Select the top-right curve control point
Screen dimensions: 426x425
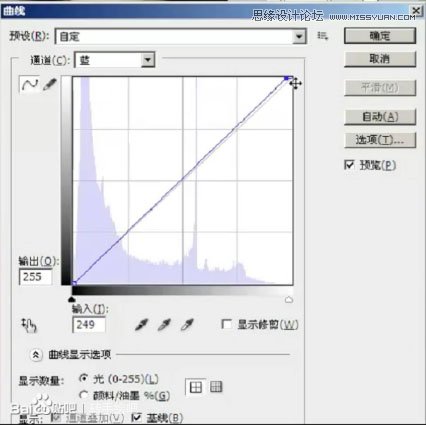[x=287, y=78]
